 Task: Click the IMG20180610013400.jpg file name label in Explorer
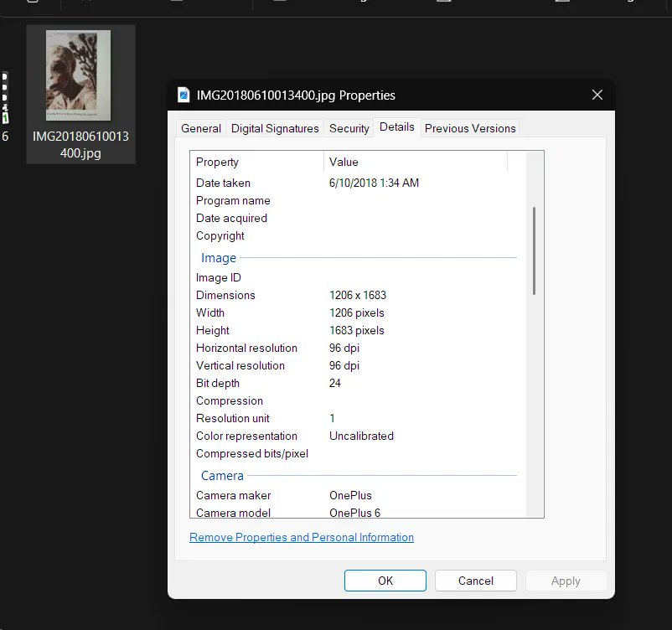point(80,144)
